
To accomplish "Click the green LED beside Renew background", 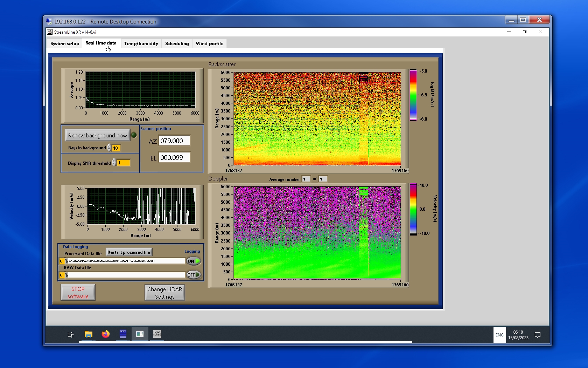I will point(134,135).
